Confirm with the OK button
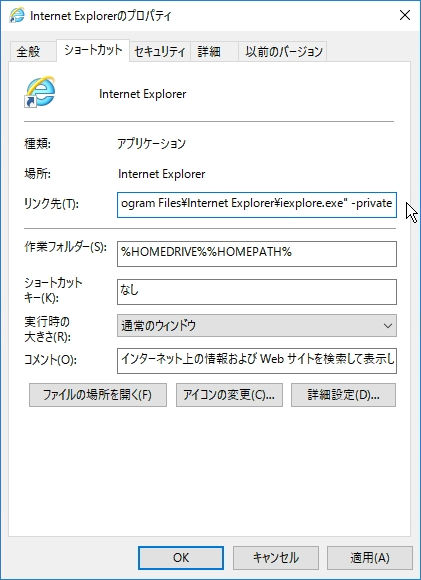The width and height of the screenshot is (421, 580). click(181, 558)
